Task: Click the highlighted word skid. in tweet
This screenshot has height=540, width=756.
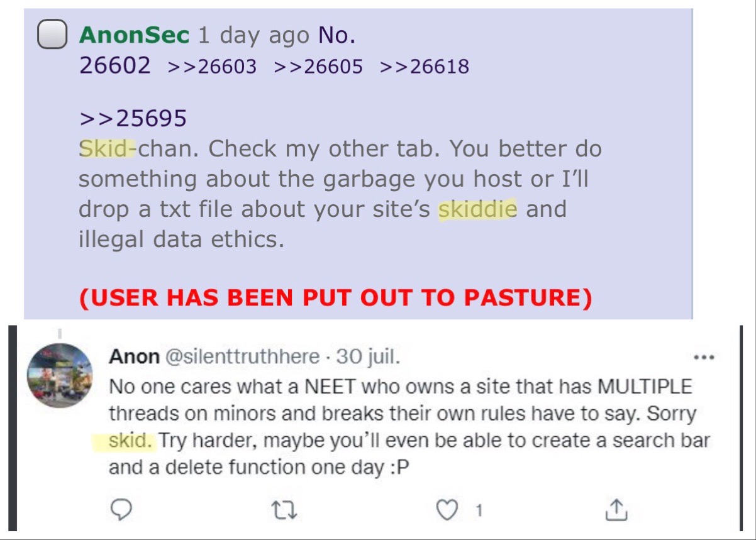Action: click(x=131, y=440)
